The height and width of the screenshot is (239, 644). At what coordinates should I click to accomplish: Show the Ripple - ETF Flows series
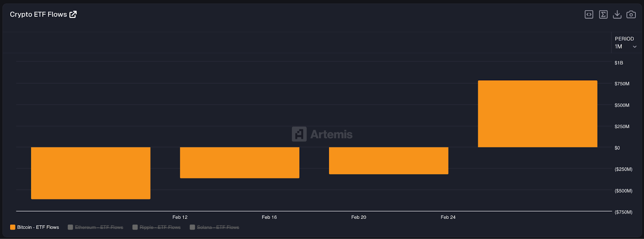160,227
